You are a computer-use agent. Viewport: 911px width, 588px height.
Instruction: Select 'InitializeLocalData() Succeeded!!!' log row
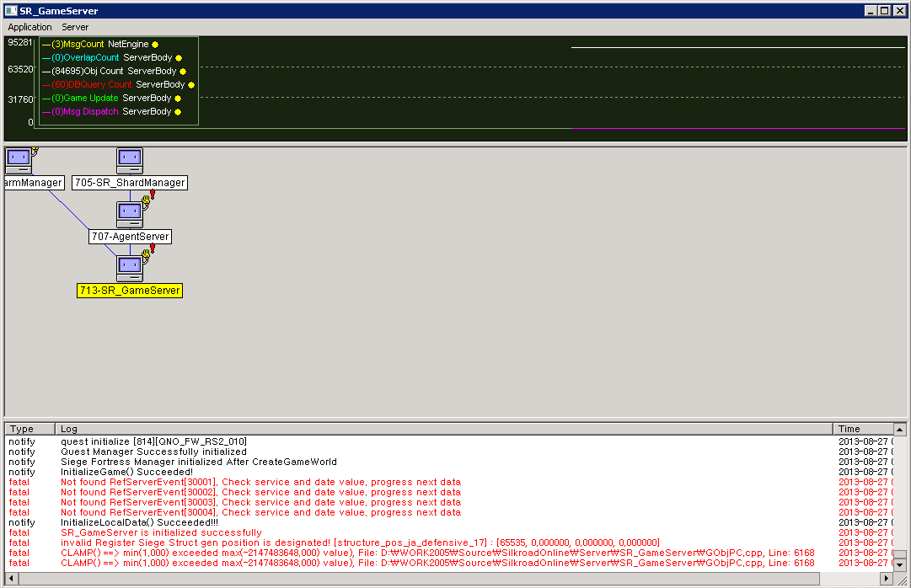click(x=448, y=522)
